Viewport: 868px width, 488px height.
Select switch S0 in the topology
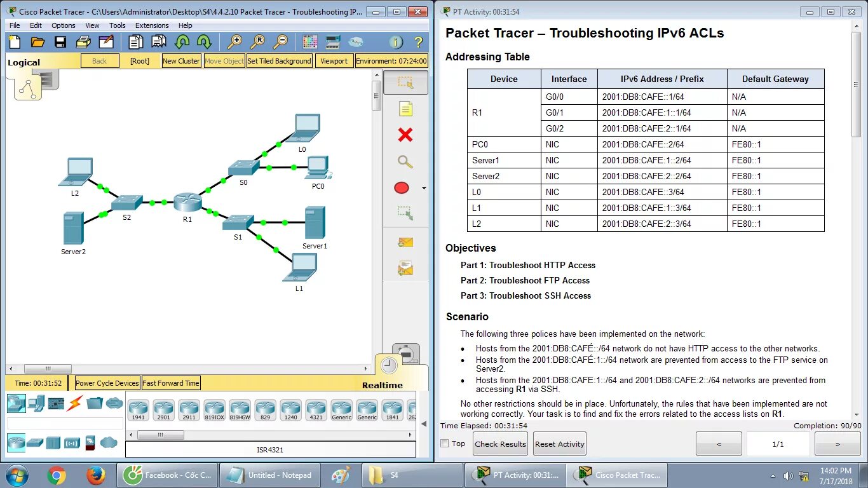[x=244, y=168]
